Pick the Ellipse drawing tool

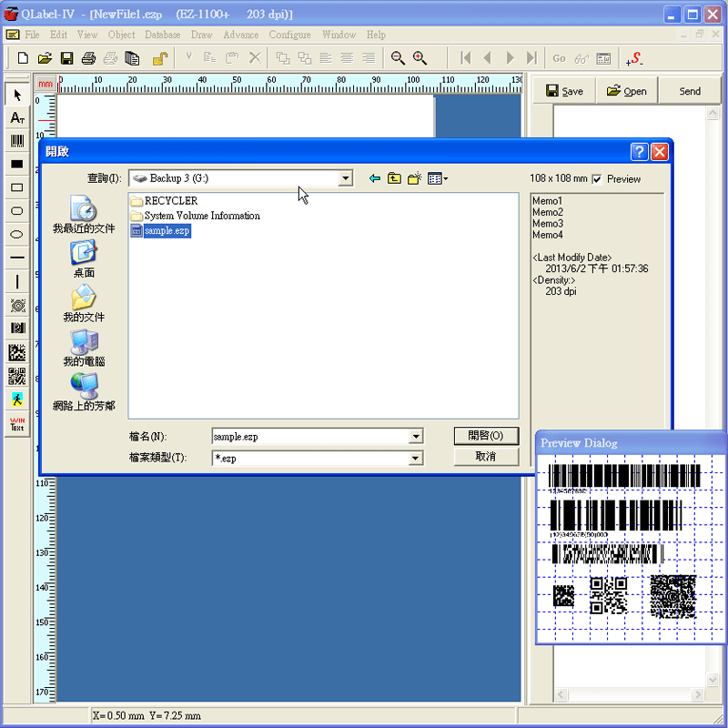[x=16, y=235]
